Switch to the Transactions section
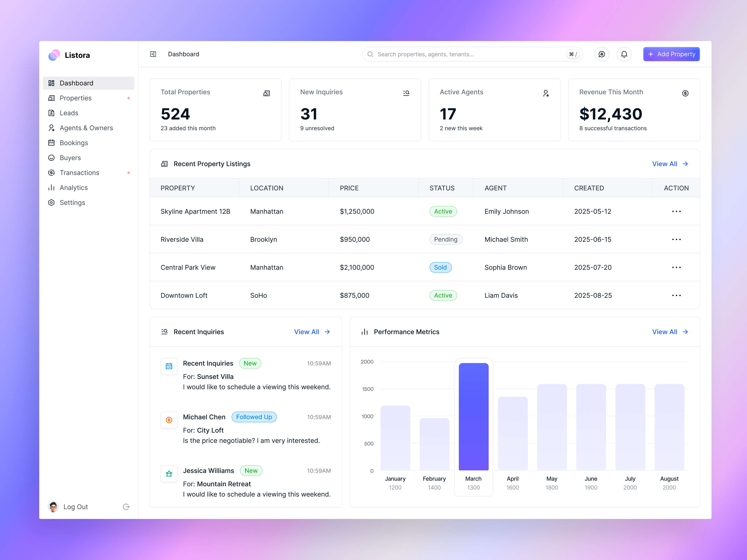Image resolution: width=747 pixels, height=560 pixels. pos(79,172)
